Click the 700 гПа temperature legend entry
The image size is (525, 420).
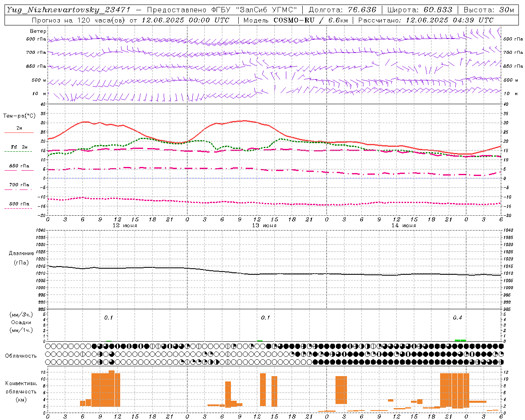click(x=19, y=185)
